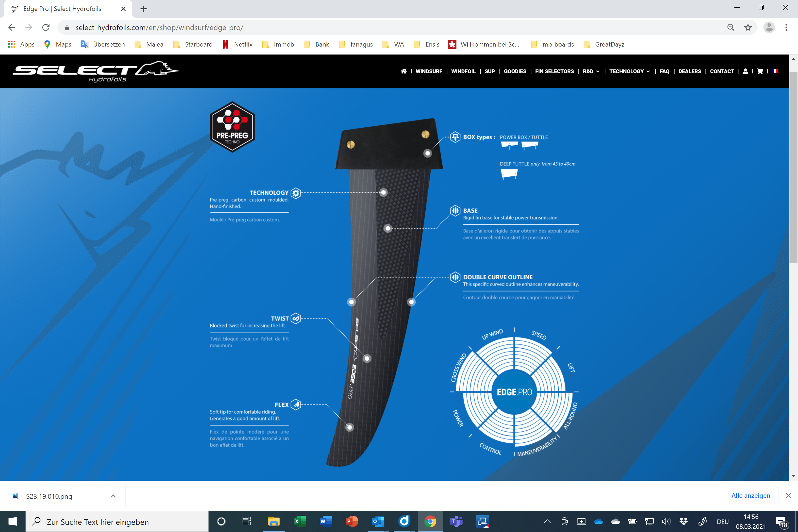Open a new browser tab

point(144,9)
